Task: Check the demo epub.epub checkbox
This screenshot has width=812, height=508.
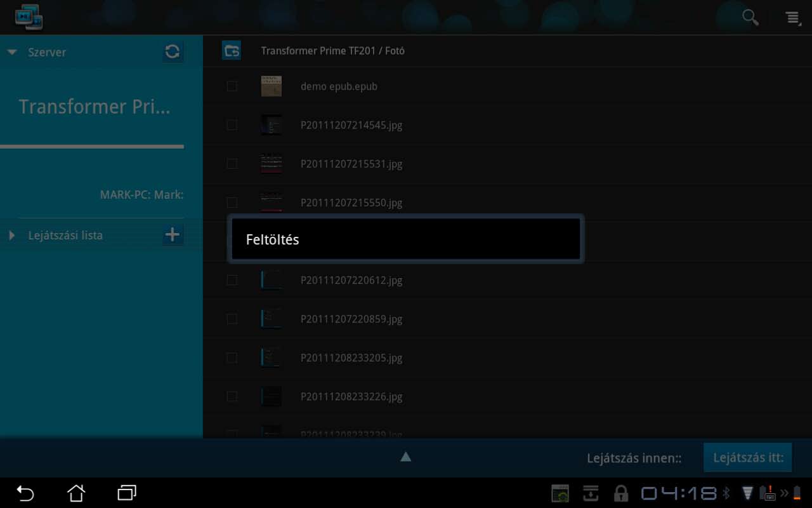Action: [x=232, y=86]
